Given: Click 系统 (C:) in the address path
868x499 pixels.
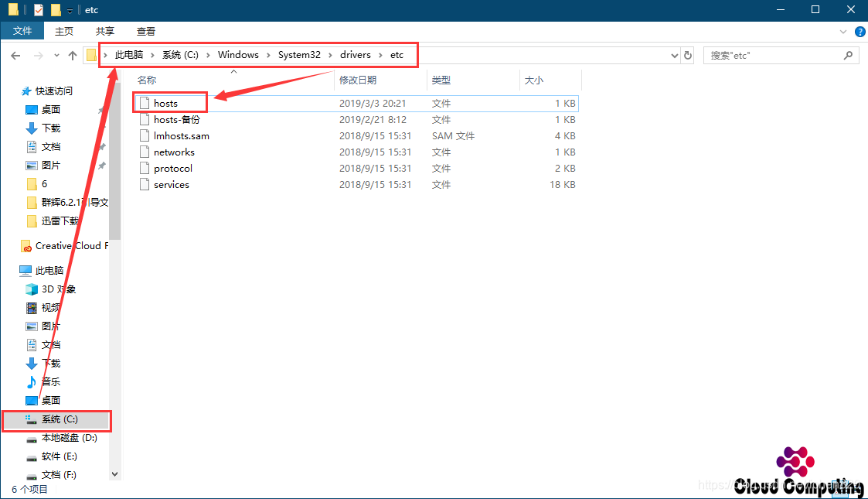Looking at the screenshot, I should (180, 55).
